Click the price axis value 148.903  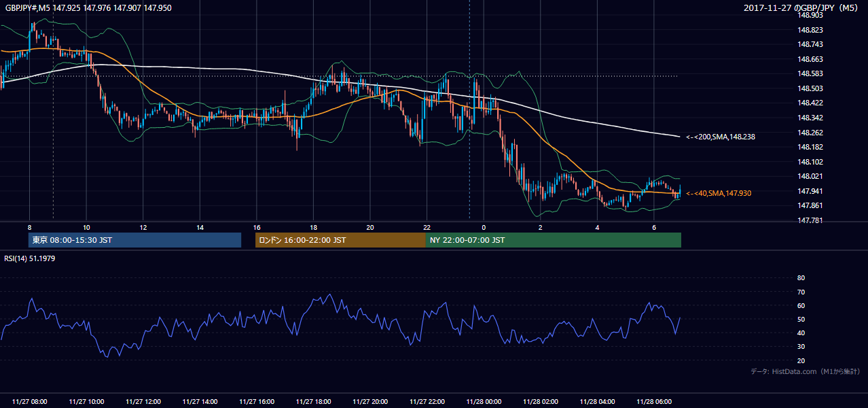click(809, 15)
